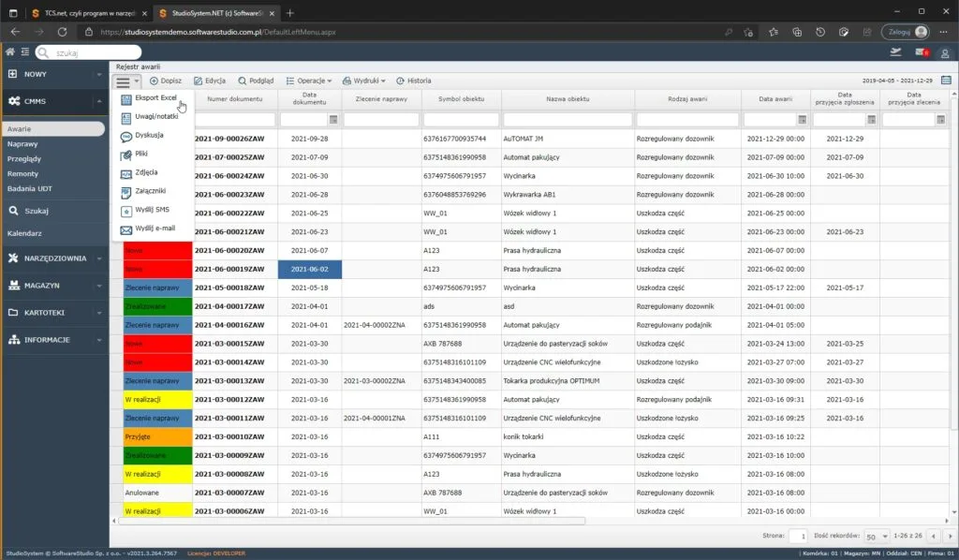This screenshot has height=560, width=959.
Task: Select Eksport Excel menu entry
Action: [151, 97]
